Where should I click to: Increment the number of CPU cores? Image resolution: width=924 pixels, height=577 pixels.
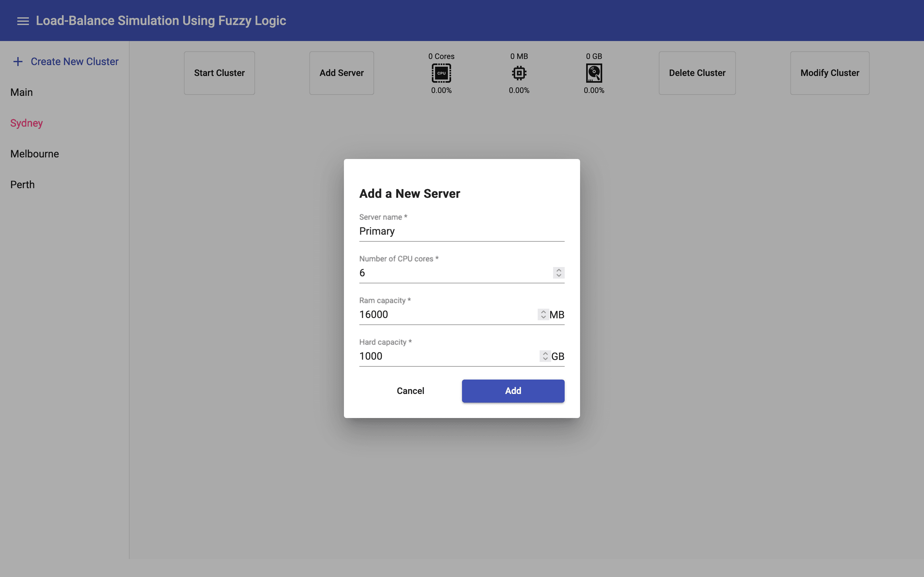click(x=559, y=270)
